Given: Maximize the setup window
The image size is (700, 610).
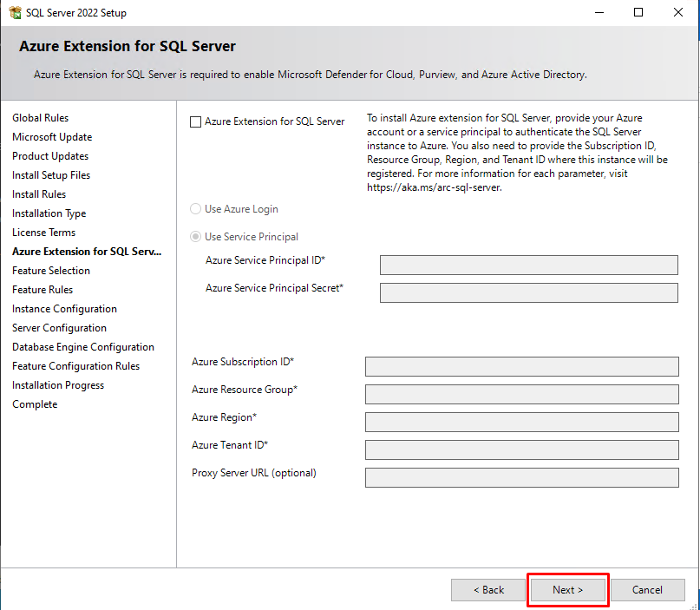Looking at the screenshot, I should tap(638, 13).
